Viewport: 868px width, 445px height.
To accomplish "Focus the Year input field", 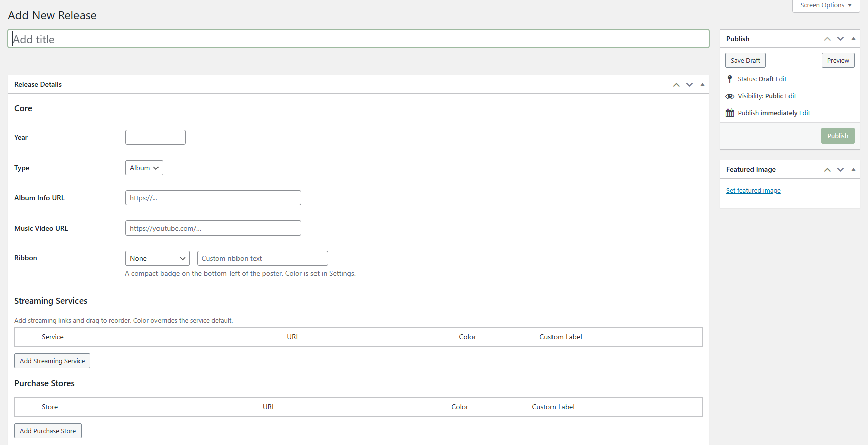I will point(155,137).
